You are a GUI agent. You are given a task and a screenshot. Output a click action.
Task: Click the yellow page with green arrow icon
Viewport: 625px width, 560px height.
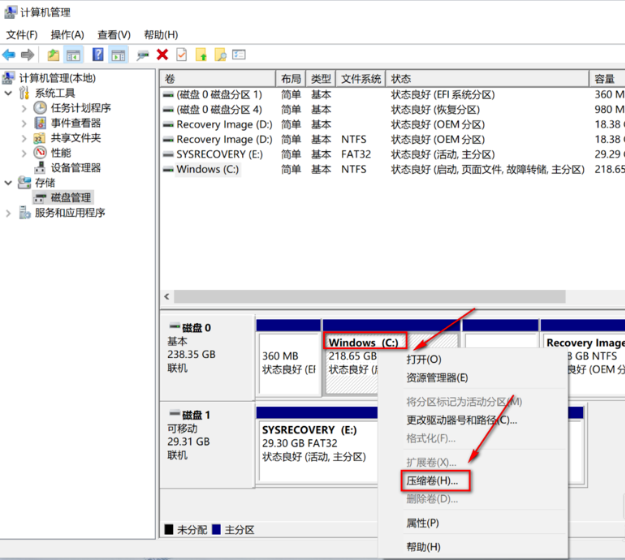(201, 54)
